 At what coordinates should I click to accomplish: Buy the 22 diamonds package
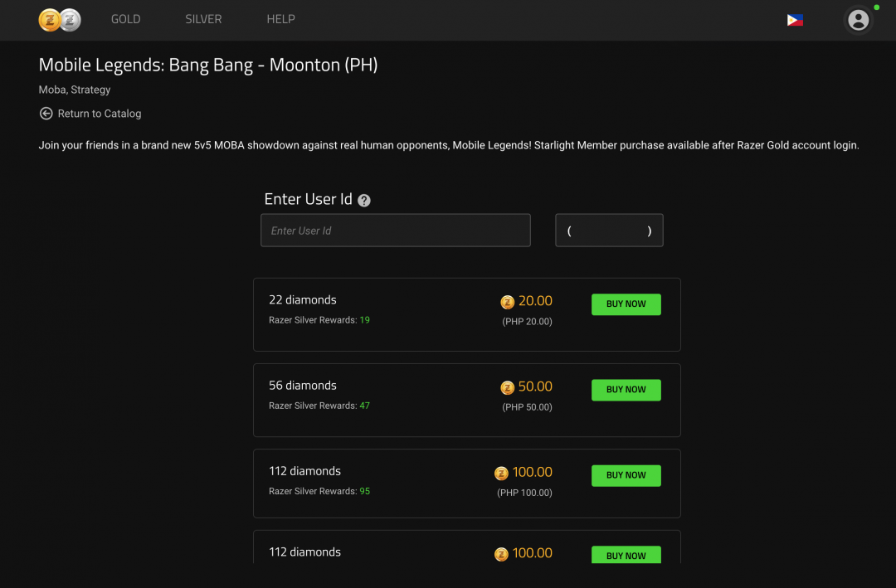tap(626, 304)
